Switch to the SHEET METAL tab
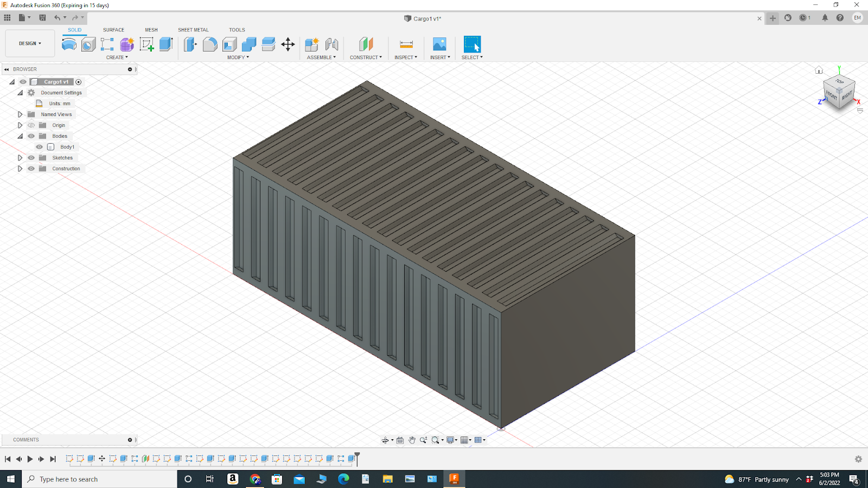The image size is (868, 488). pos(193,30)
